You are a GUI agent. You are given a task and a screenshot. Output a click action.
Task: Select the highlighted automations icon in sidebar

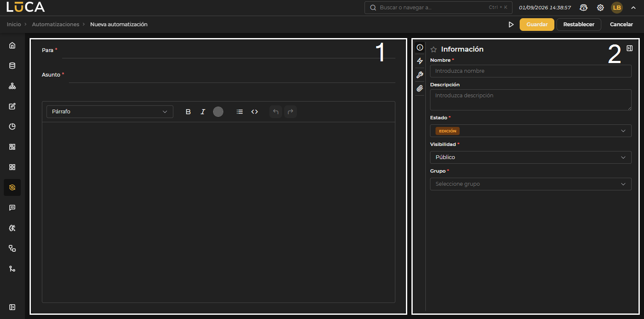(x=12, y=187)
